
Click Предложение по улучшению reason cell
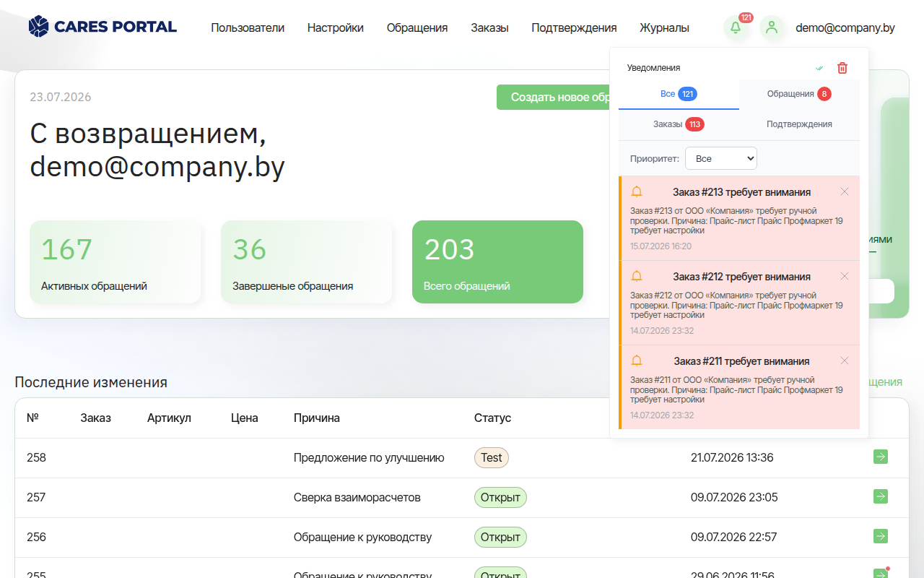pyautogui.click(x=369, y=457)
